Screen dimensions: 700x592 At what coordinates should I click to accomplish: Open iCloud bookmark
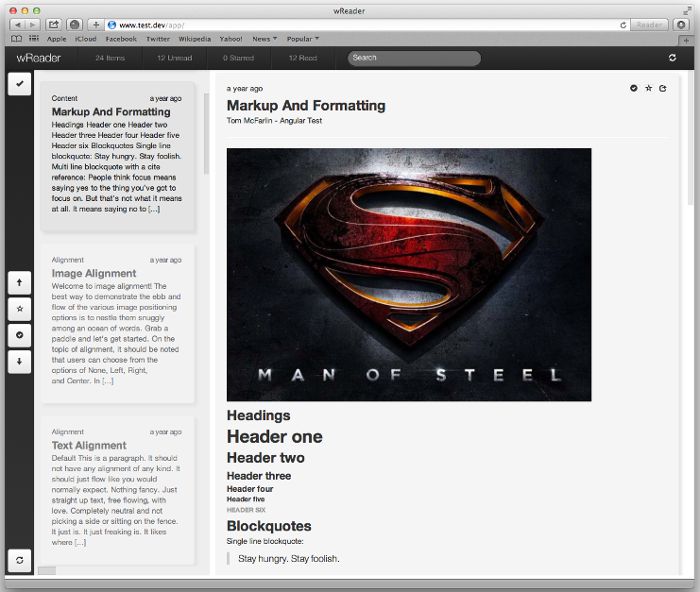(x=85, y=39)
